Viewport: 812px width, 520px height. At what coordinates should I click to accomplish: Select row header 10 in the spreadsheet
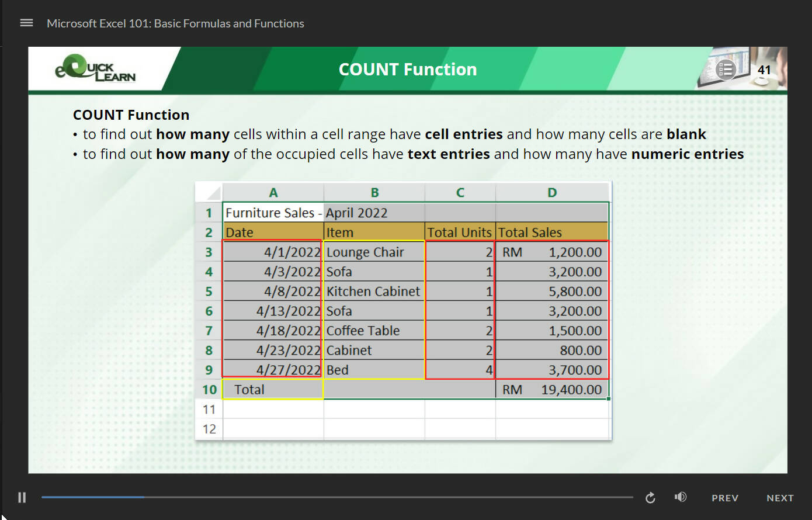pyautogui.click(x=209, y=390)
